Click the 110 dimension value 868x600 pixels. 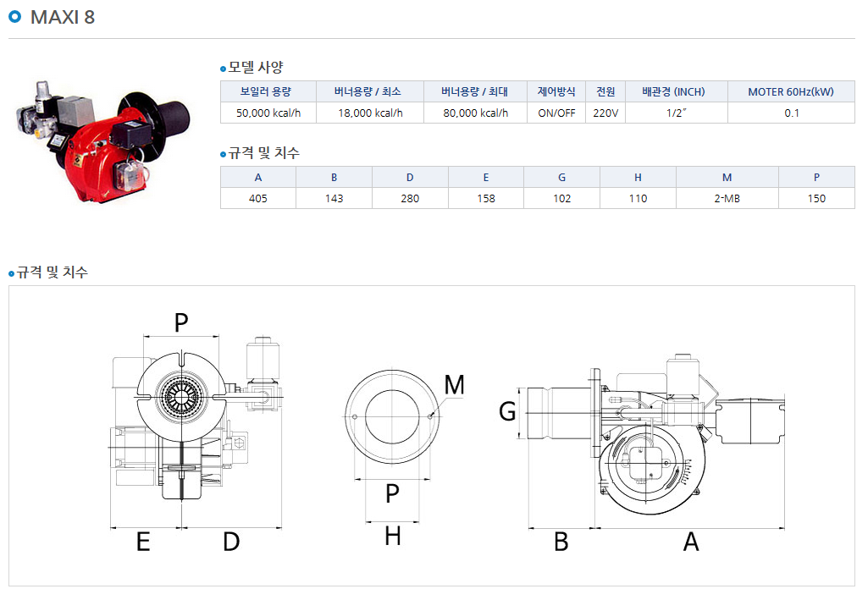pos(638,199)
